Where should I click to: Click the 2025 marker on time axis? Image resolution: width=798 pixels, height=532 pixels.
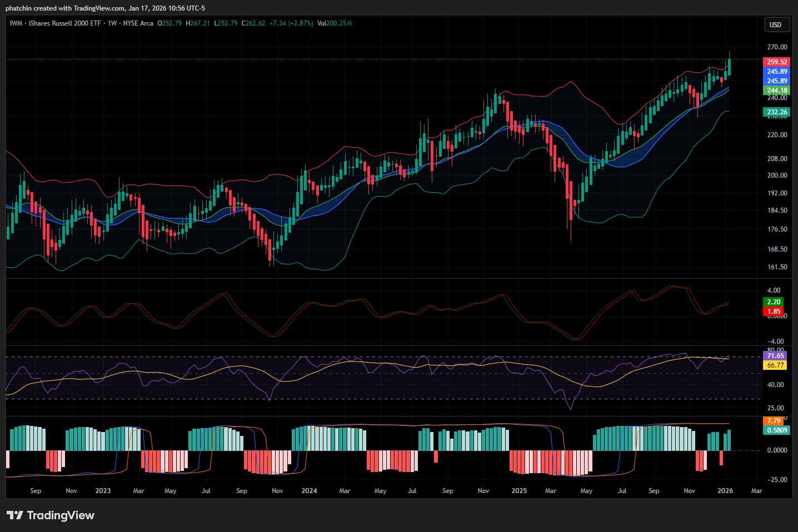(x=519, y=491)
